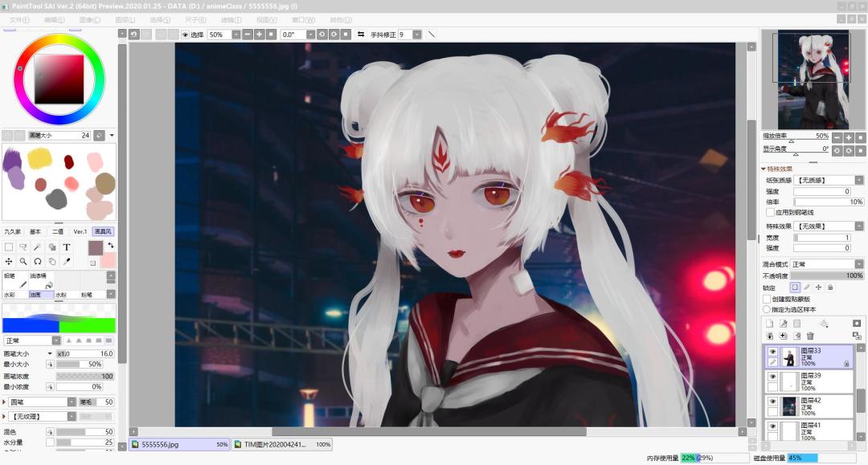Toggle selection visibility eye in toolbar
Screen dimensions: 868x465
pyautogui.click(x=186, y=35)
